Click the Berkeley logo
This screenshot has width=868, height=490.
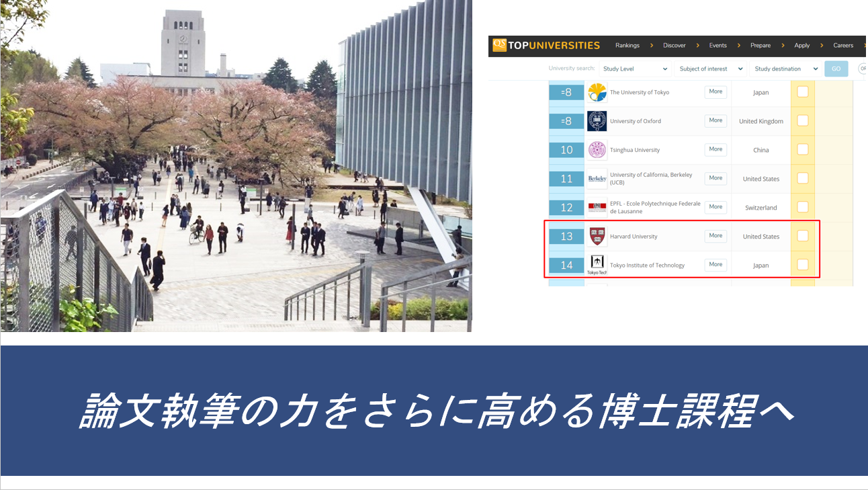point(597,179)
